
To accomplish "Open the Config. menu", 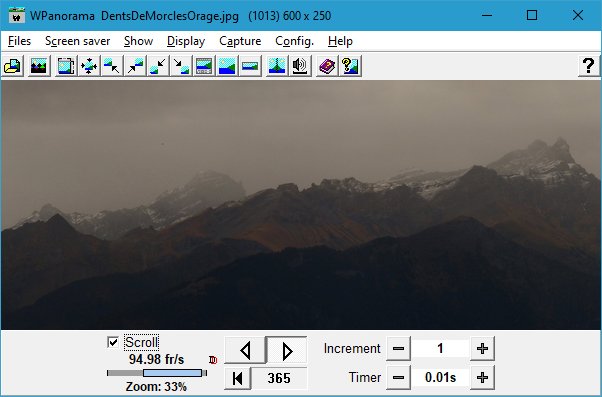I will (294, 41).
